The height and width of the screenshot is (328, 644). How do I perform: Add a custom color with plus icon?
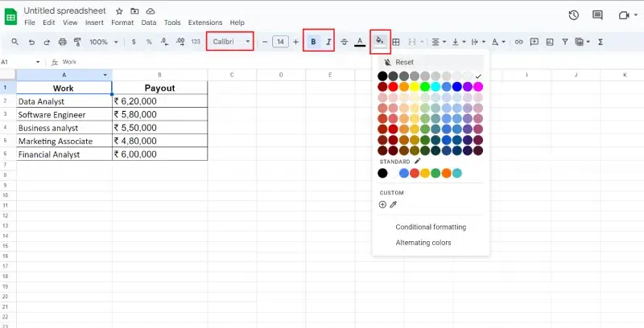point(382,204)
